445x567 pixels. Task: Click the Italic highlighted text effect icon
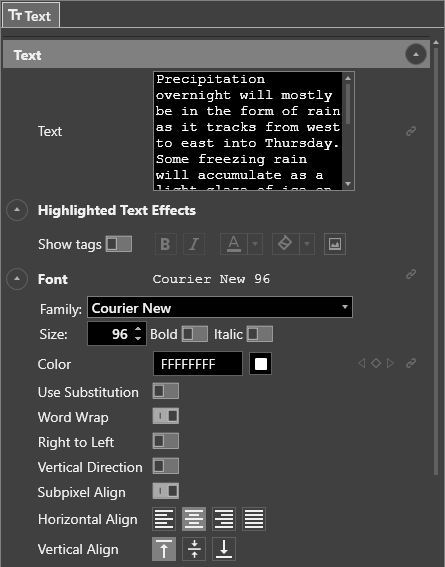pos(194,244)
